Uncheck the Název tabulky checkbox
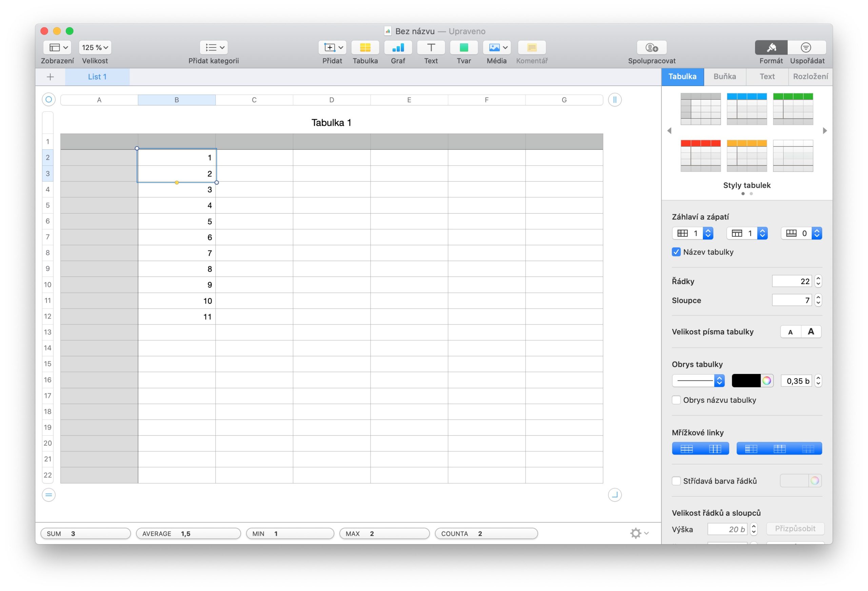The height and width of the screenshot is (591, 868). coord(676,252)
